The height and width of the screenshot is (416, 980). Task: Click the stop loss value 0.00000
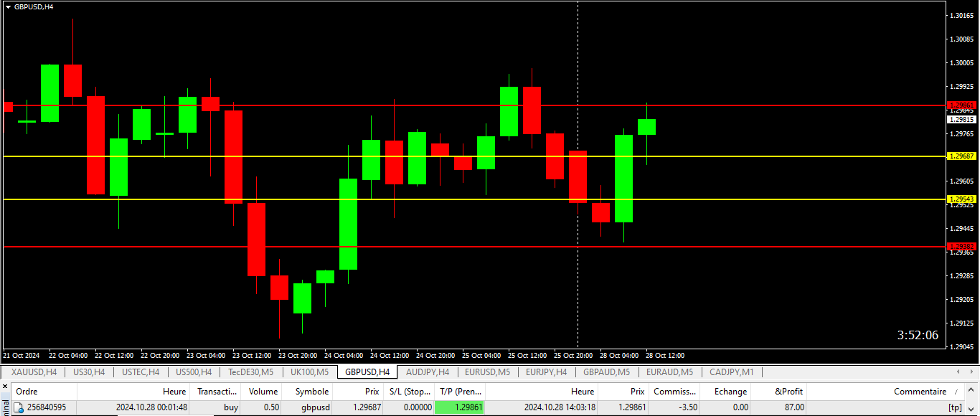pyautogui.click(x=416, y=407)
